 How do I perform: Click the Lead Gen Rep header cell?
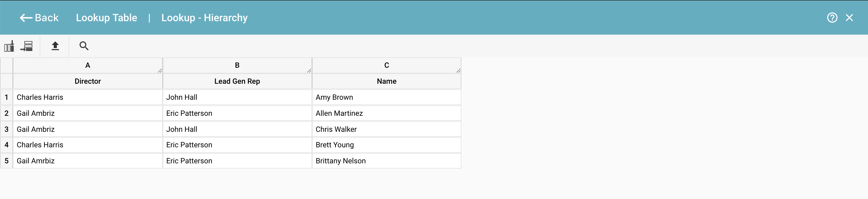237,81
